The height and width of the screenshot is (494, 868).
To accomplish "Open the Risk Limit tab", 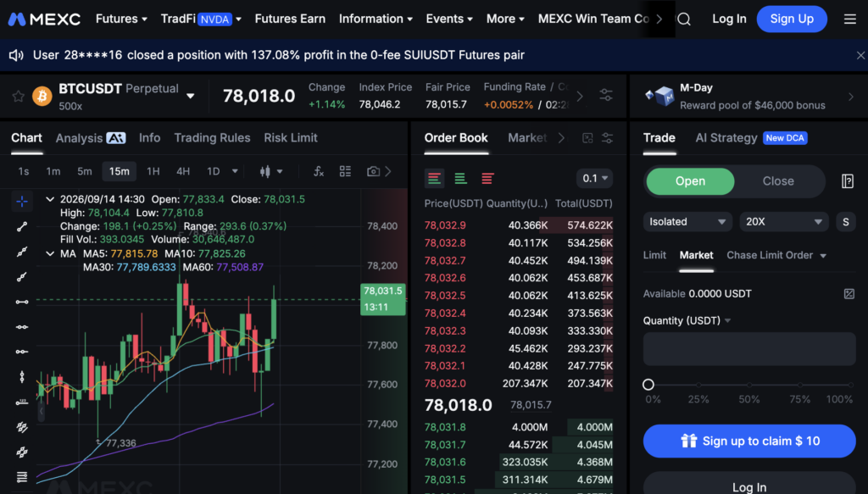I will click(291, 138).
